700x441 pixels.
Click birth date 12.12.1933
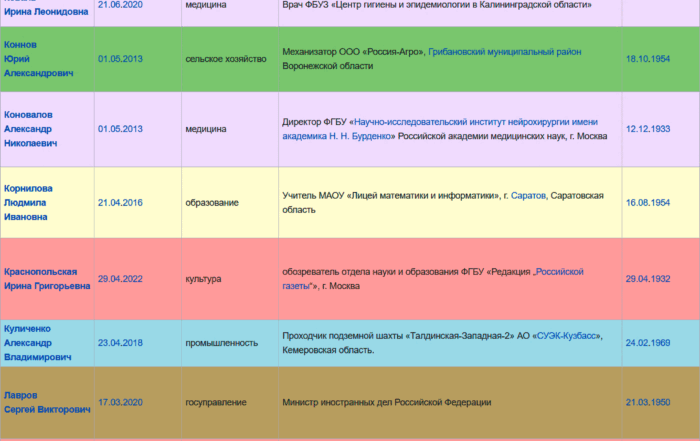tap(648, 129)
